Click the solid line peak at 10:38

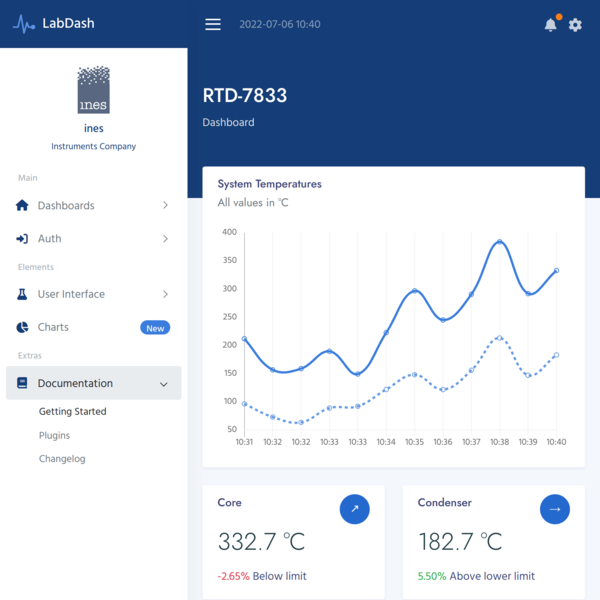coord(499,241)
